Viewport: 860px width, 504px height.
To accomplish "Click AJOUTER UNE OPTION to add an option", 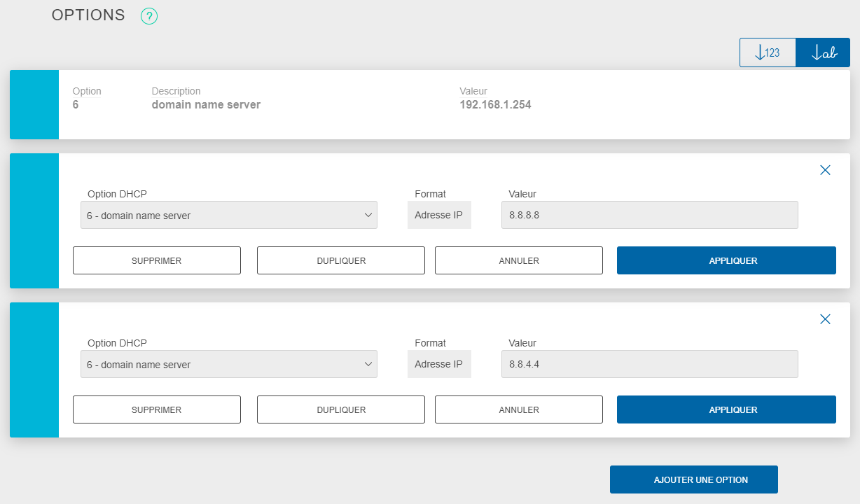I will coord(693,479).
